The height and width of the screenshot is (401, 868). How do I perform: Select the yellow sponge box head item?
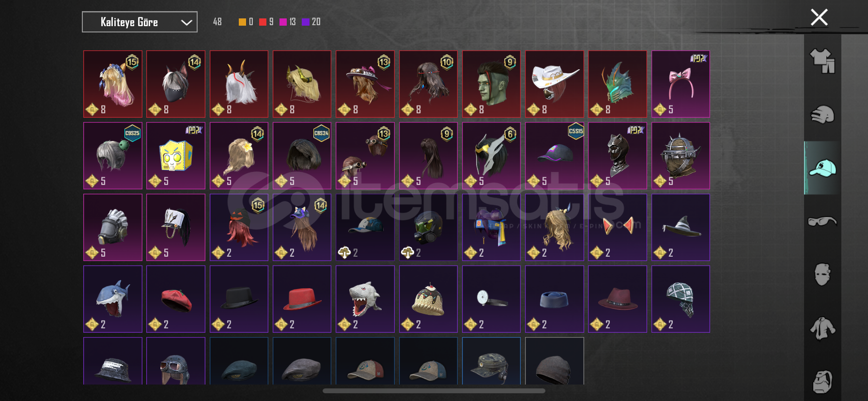[x=176, y=155]
